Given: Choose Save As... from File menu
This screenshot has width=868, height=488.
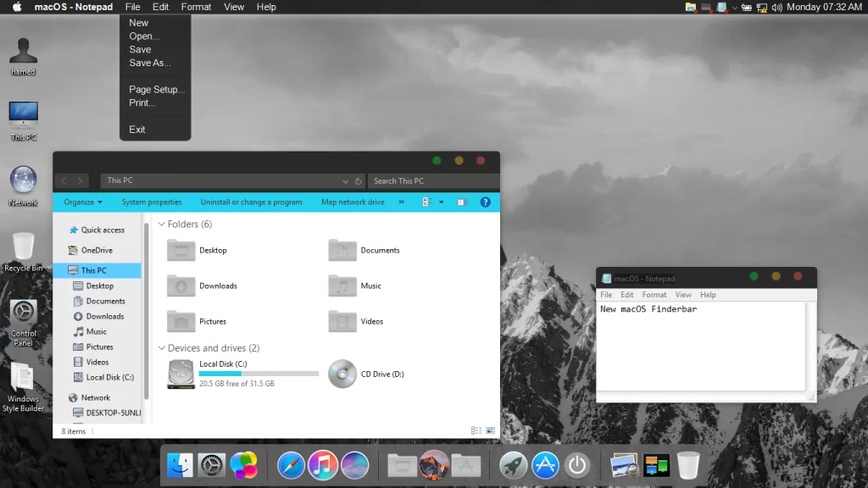Looking at the screenshot, I should point(150,63).
